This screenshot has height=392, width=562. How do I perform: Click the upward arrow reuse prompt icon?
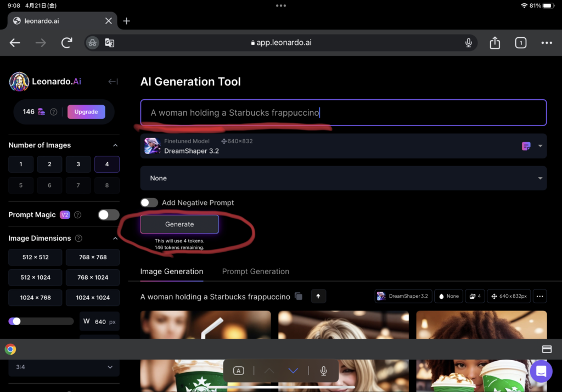(318, 297)
